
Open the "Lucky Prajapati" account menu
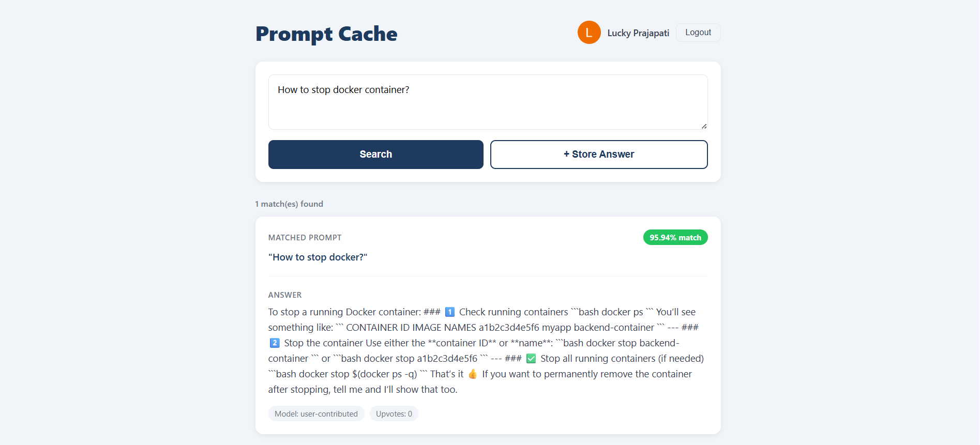click(x=638, y=32)
